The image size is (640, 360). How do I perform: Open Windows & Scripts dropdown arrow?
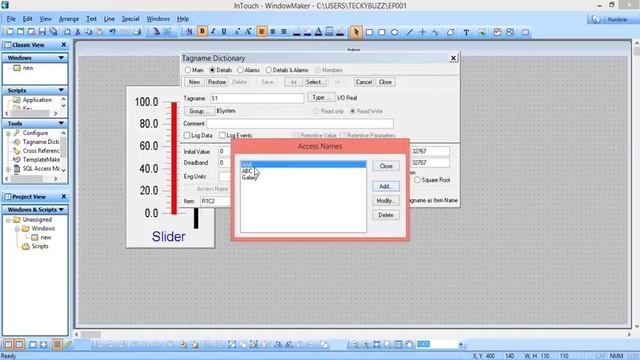coord(61,209)
